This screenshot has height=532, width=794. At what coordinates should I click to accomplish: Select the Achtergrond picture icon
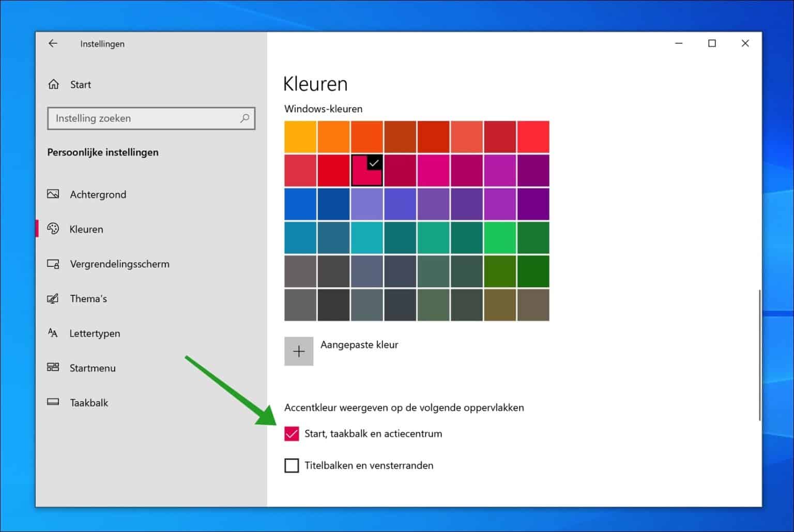point(53,194)
